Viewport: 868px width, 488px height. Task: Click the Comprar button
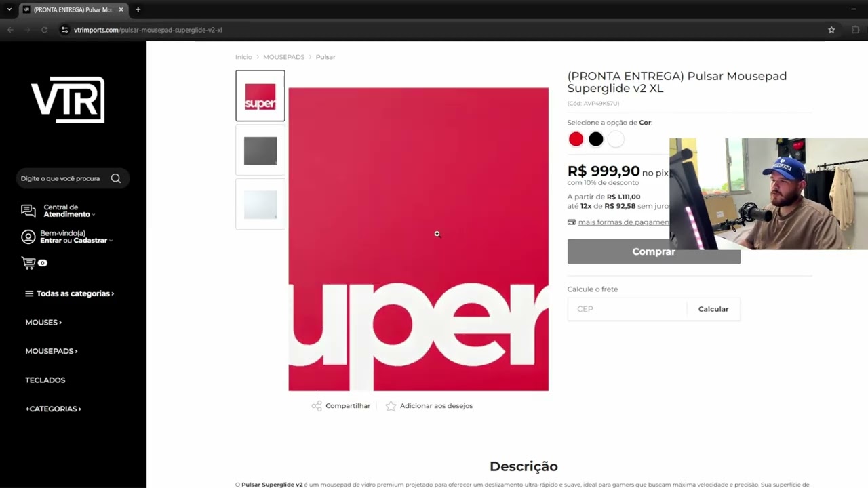[654, 251]
